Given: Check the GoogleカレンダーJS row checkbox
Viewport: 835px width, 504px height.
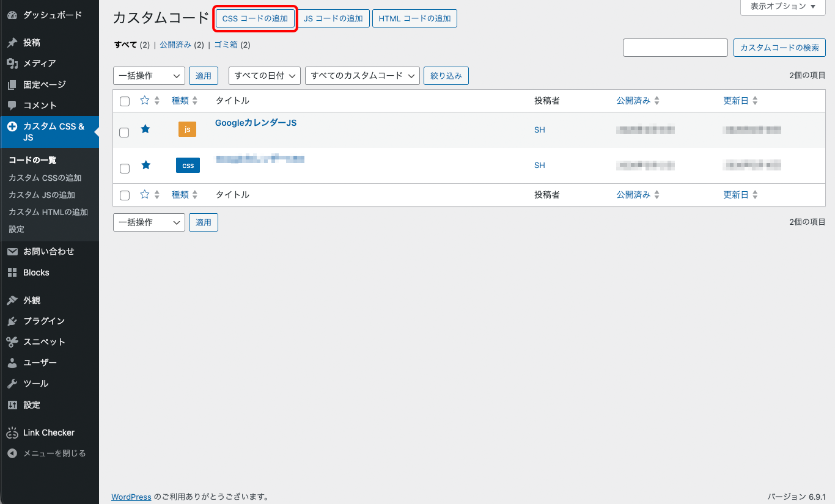Looking at the screenshot, I should 124,133.
